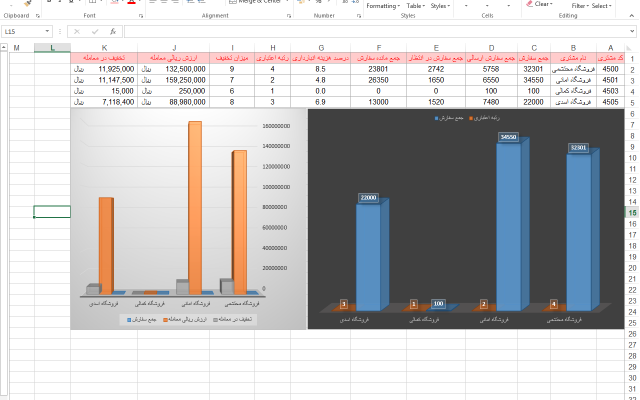Click the Enter checkmark icon in formula bar
Image resolution: width=640 pixels, height=400 pixels.
[x=95, y=31]
